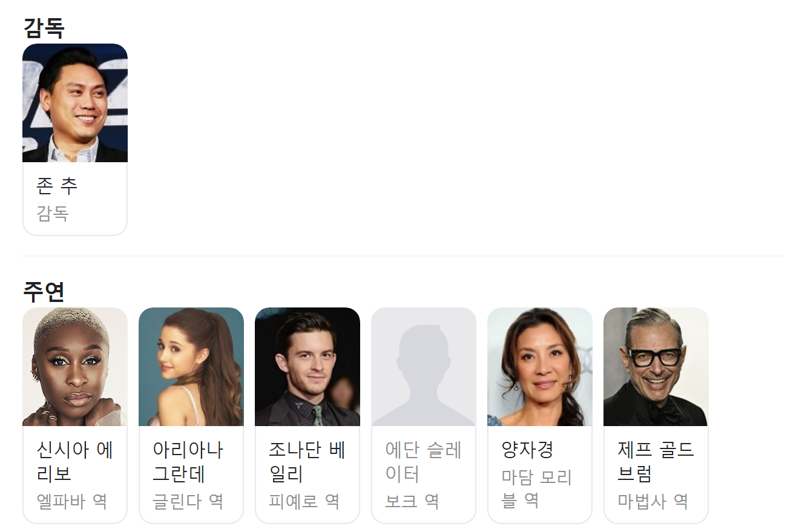799x532 pixels.
Task: Click the 신시아 에리보 name link
Action: [x=75, y=462]
